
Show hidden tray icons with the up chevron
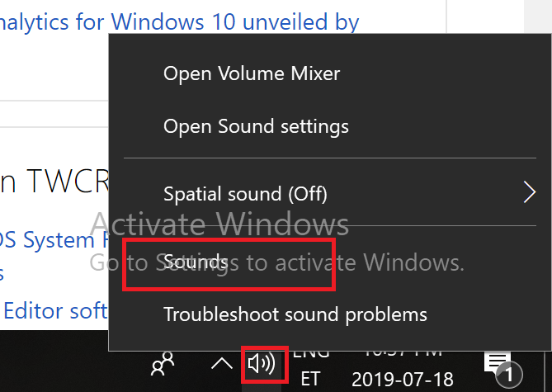pos(221,364)
